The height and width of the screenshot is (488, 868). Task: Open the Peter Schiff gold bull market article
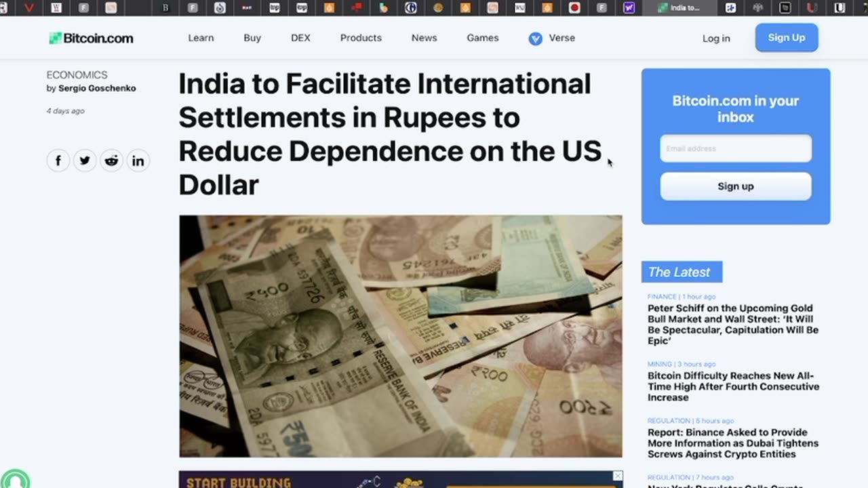point(733,325)
